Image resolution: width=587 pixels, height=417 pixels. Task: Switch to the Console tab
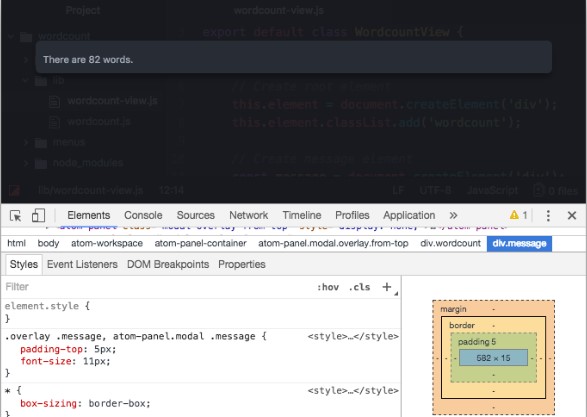143,215
